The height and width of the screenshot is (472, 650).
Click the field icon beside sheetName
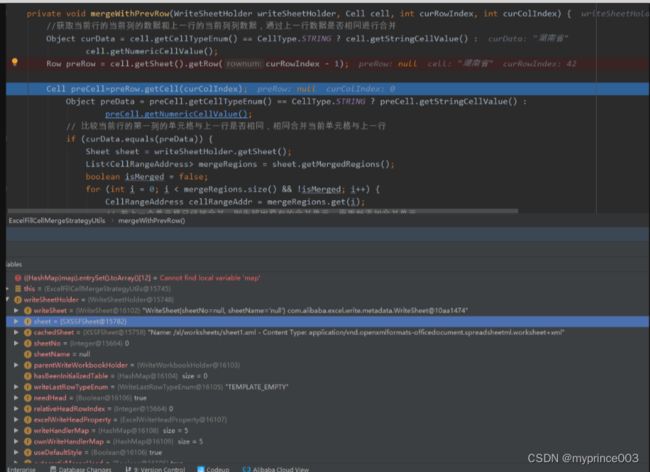coord(28,354)
